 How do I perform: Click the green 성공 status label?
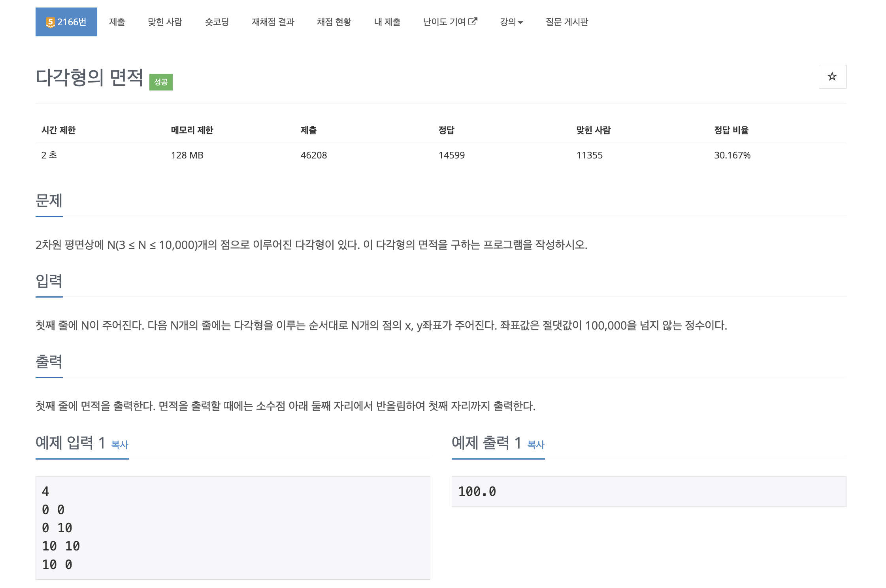click(161, 82)
